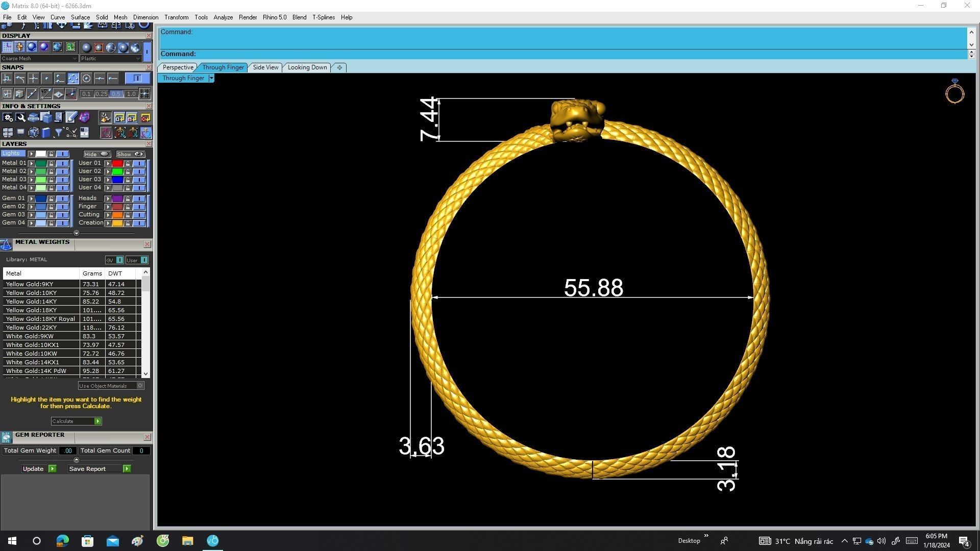Click the ring icon in viewport corner

(954, 91)
